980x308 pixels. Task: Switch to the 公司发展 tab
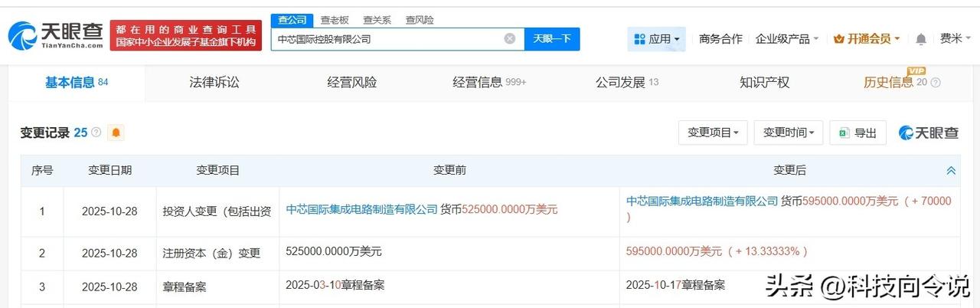pyautogui.click(x=627, y=82)
